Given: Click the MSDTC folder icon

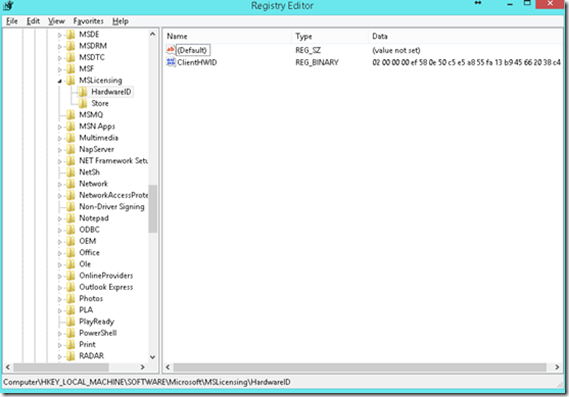Looking at the screenshot, I should point(71,57).
